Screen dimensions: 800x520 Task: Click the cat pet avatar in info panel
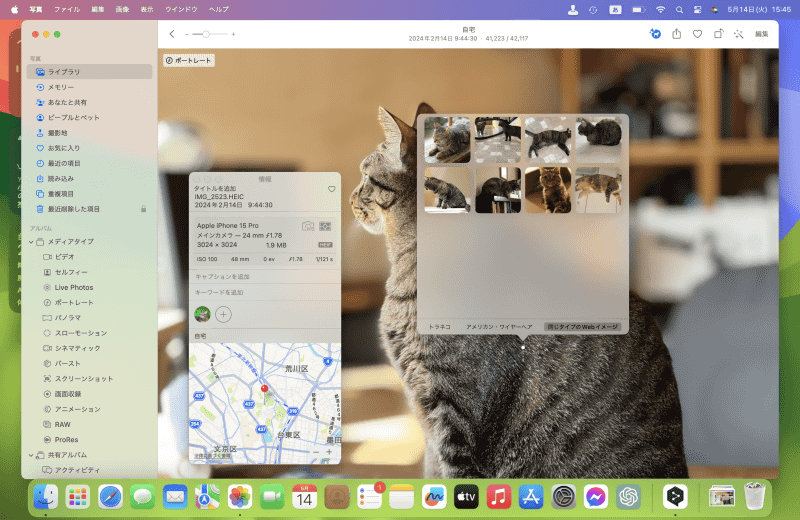203,314
